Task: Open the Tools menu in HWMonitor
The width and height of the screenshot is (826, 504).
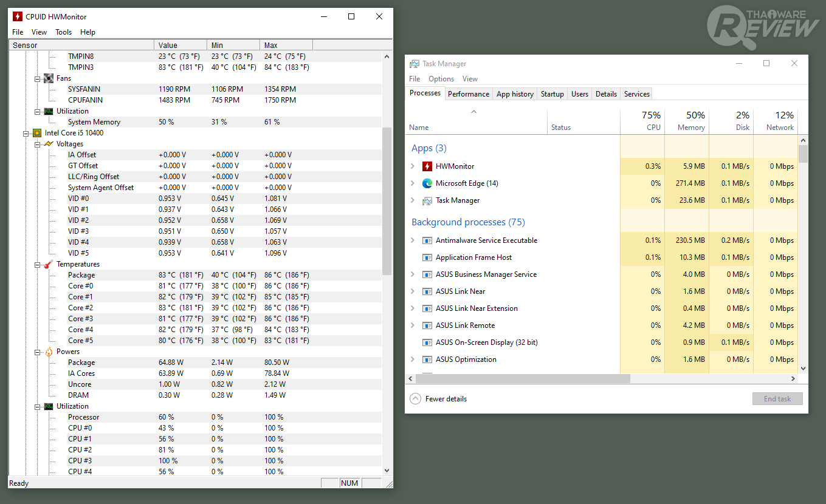Action: coord(63,32)
